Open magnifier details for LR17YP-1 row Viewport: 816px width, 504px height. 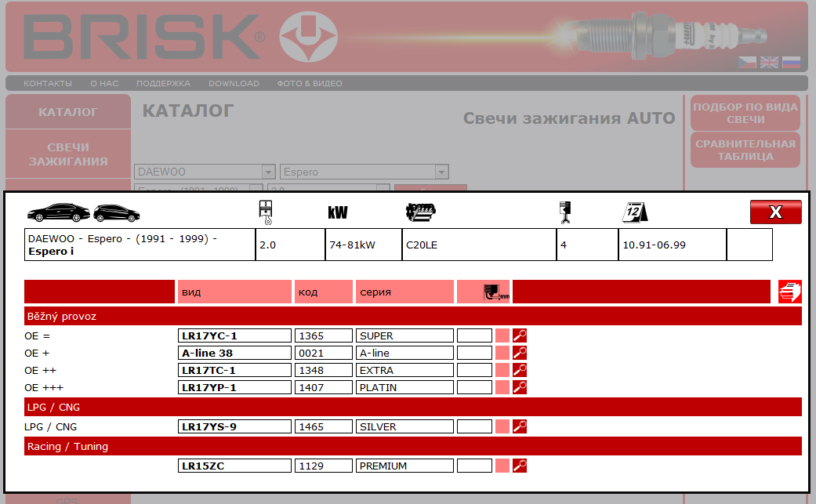point(520,387)
